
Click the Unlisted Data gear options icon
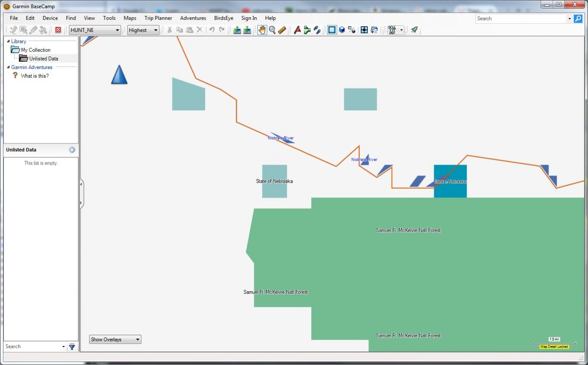[x=72, y=150]
